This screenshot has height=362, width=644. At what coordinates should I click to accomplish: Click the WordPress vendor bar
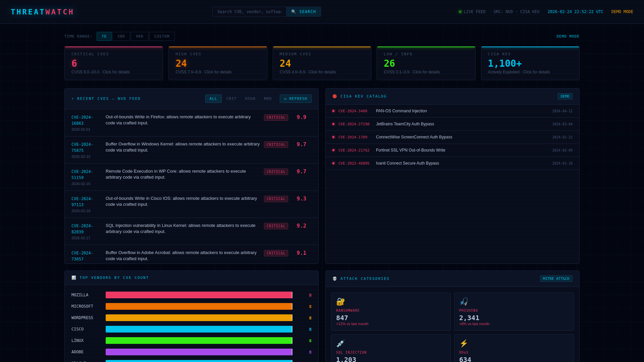199,318
